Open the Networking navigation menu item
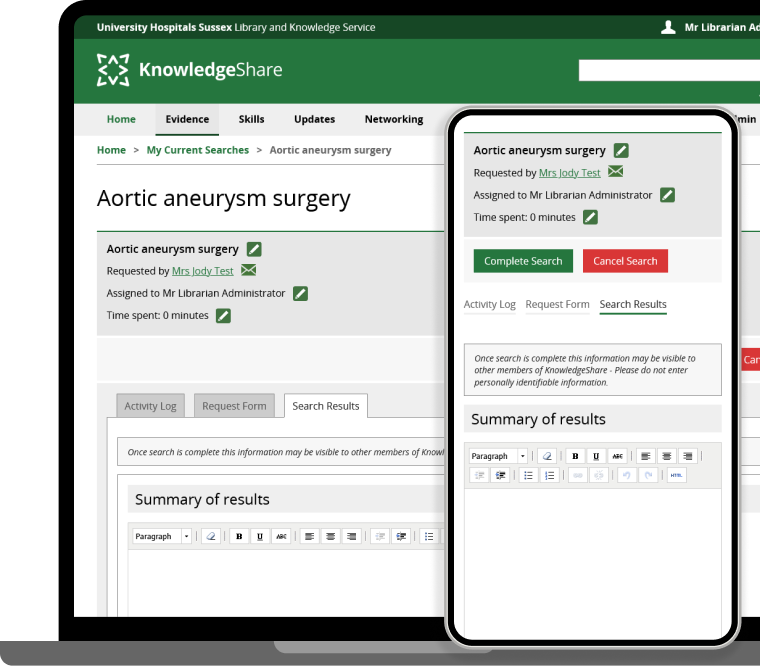This screenshot has width=760, height=666. (394, 119)
